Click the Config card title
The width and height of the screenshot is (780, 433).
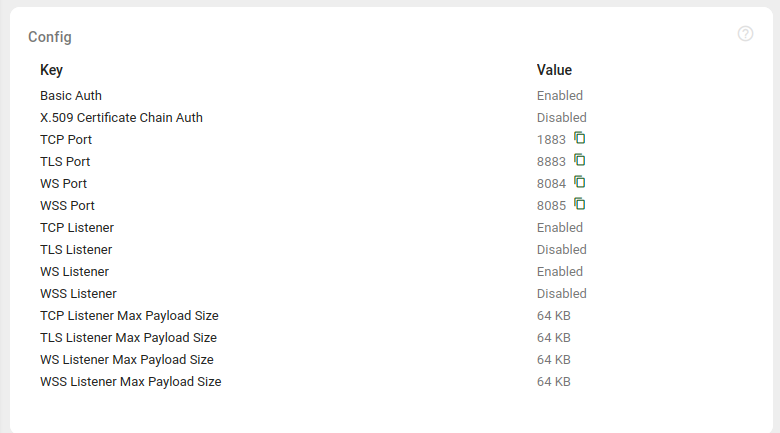tap(50, 37)
